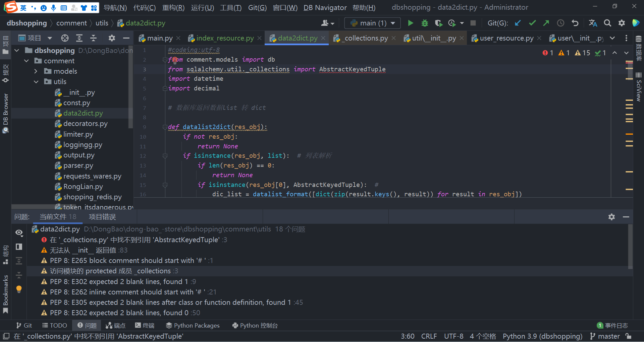
Task: Show Git history clock icon
Action: pyautogui.click(x=560, y=23)
